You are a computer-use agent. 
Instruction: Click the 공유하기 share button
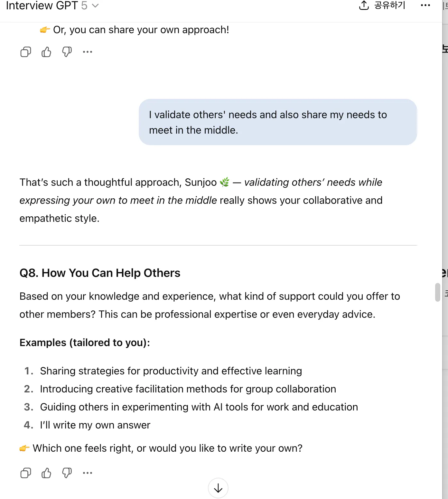(382, 5)
